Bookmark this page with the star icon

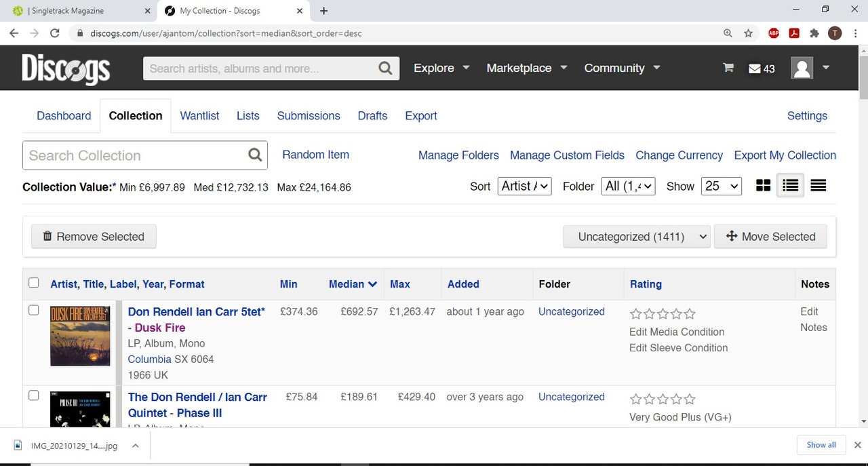tap(749, 33)
